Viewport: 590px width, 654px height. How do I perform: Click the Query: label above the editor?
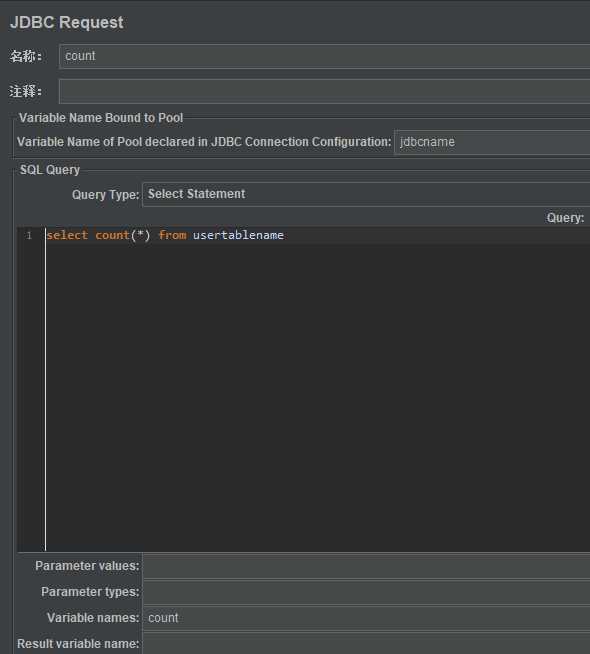coord(565,218)
